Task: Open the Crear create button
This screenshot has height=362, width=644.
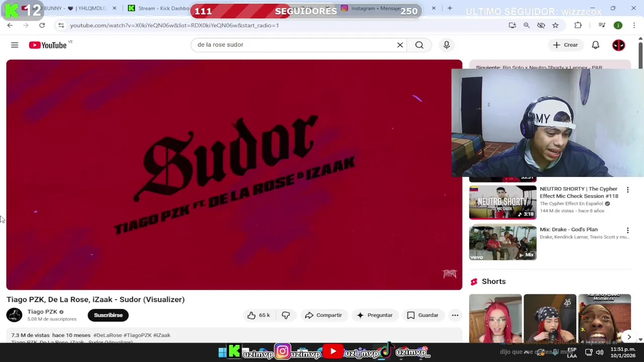Action: 566,45
